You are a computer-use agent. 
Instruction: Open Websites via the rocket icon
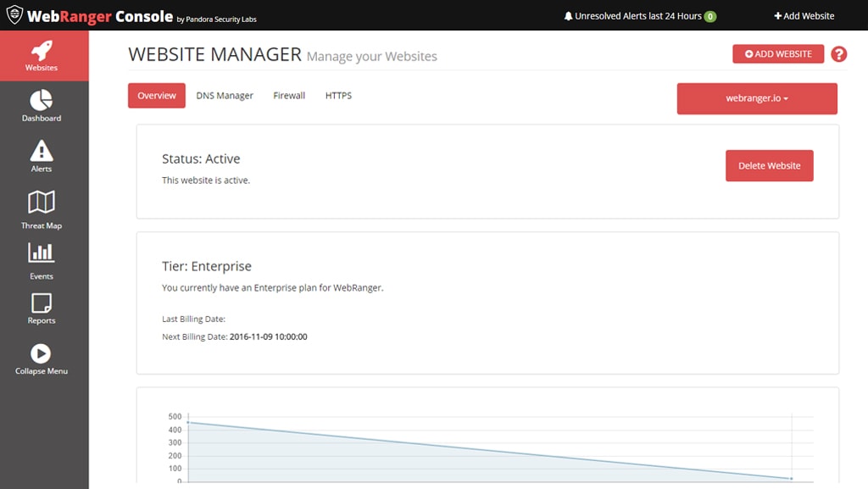click(x=42, y=51)
